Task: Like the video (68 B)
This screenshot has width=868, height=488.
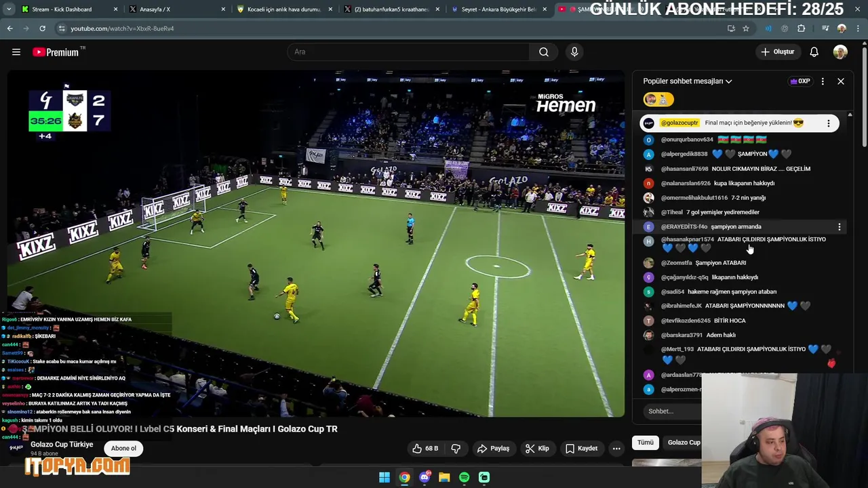Action: coord(425,449)
